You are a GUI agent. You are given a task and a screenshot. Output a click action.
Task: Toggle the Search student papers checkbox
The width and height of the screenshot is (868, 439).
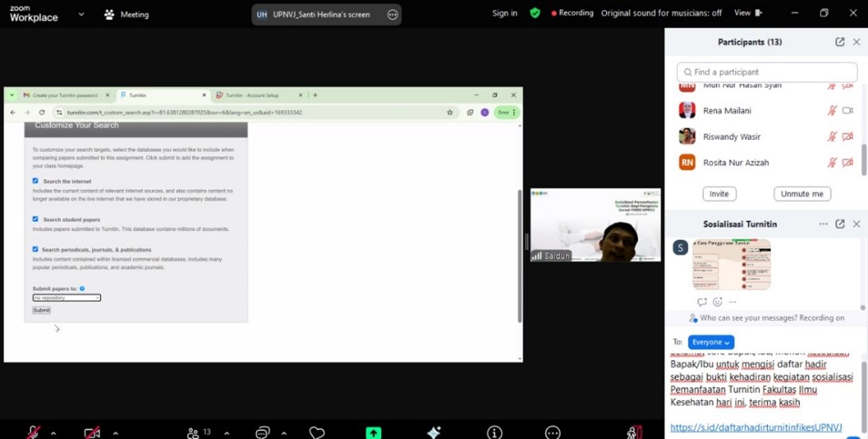[36, 219]
